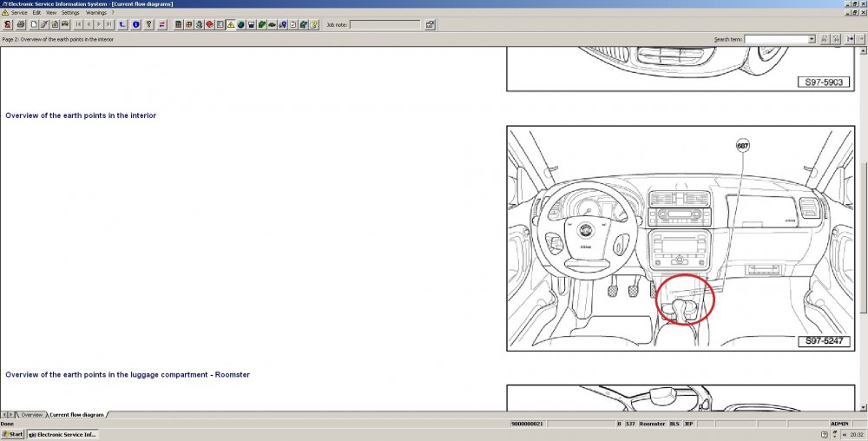Go to the first page arrow
The height and width of the screenshot is (441, 868).
(x=78, y=24)
